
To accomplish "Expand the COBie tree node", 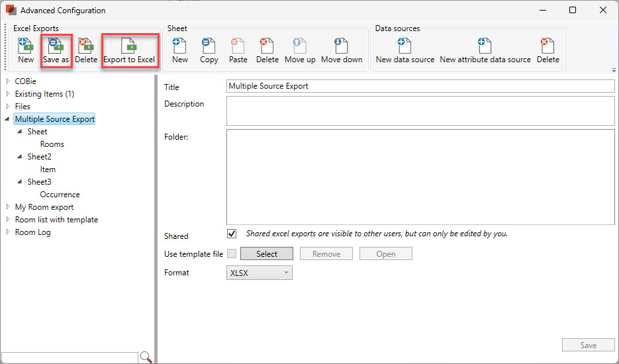I will [x=8, y=81].
